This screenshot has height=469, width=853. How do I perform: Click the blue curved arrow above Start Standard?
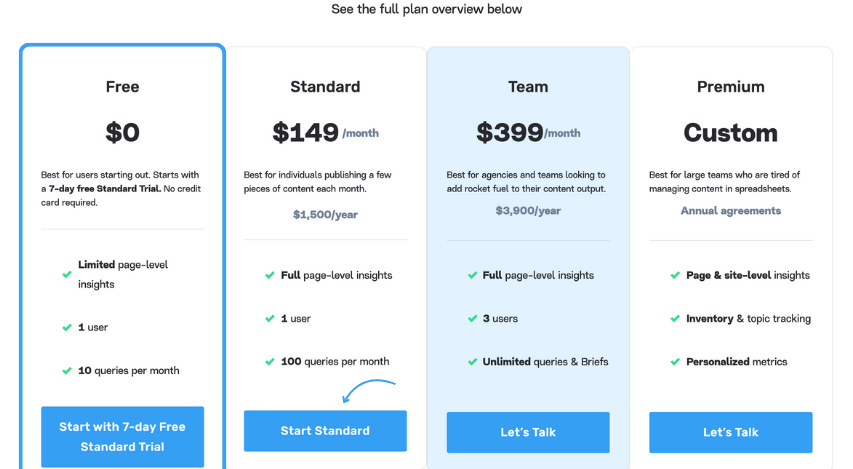coord(368,391)
